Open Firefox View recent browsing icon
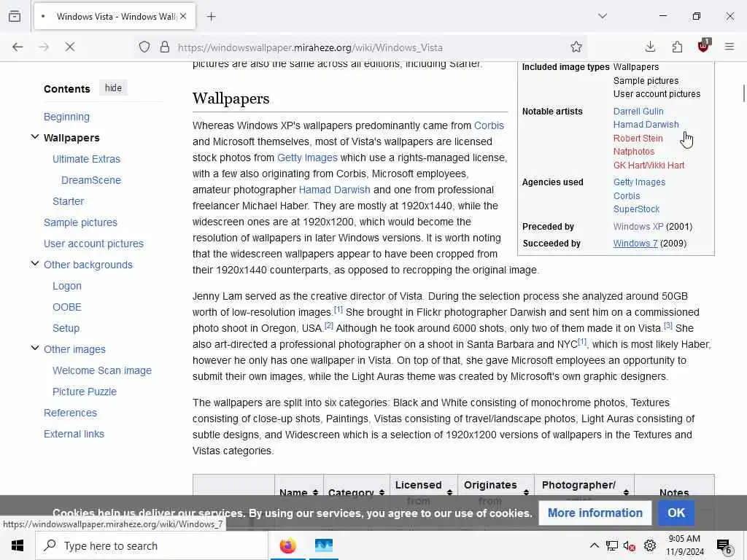The width and height of the screenshot is (747, 560). click(x=15, y=16)
